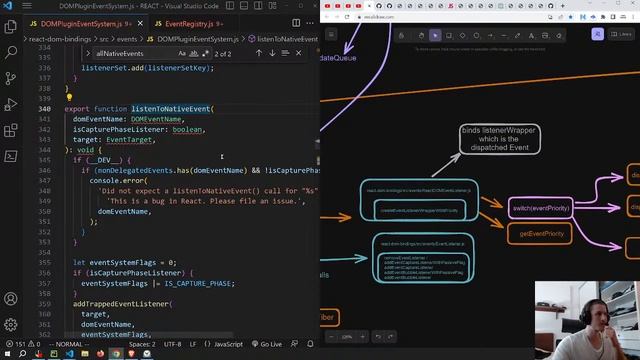Click the find input containing allNativeEvents

pyautogui.click(x=135, y=53)
